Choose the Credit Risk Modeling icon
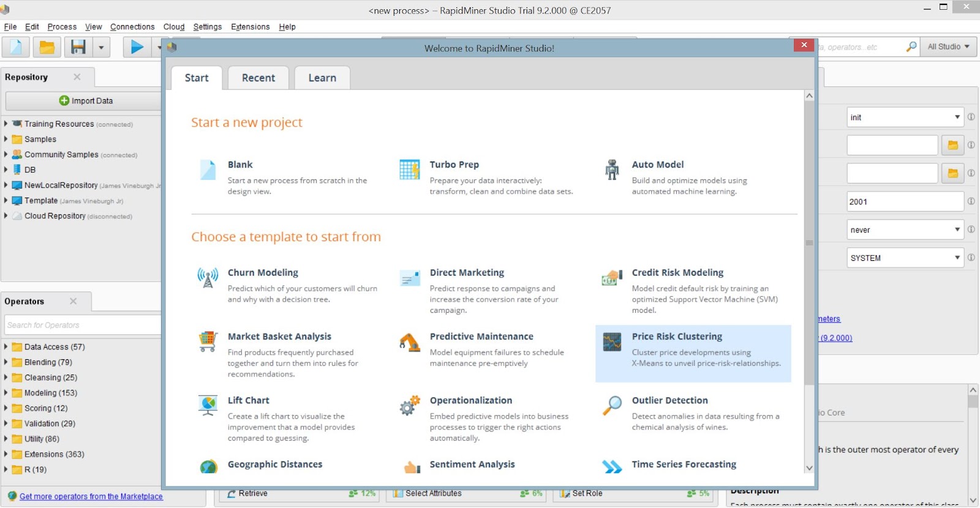Image resolution: width=980 pixels, height=508 pixels. (612, 278)
